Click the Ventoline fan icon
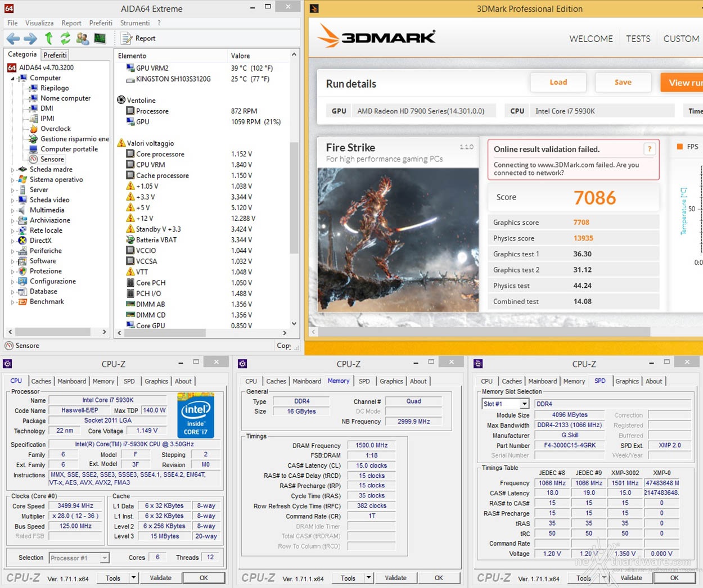Image resolution: width=703 pixels, height=588 pixels. 121,100
